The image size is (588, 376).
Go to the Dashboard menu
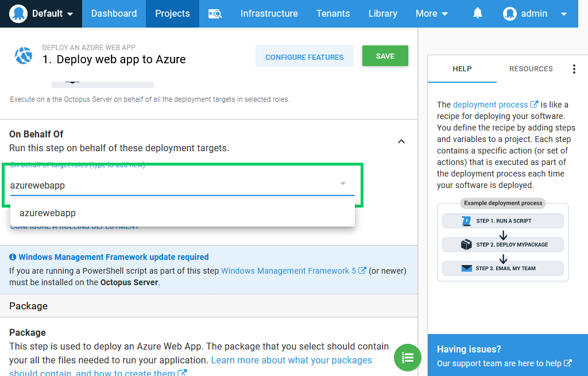tap(114, 14)
